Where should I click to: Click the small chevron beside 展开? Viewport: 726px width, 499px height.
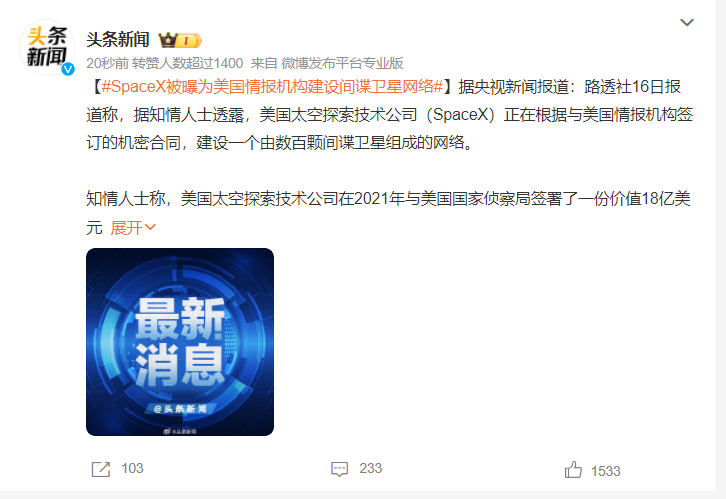pyautogui.click(x=150, y=227)
